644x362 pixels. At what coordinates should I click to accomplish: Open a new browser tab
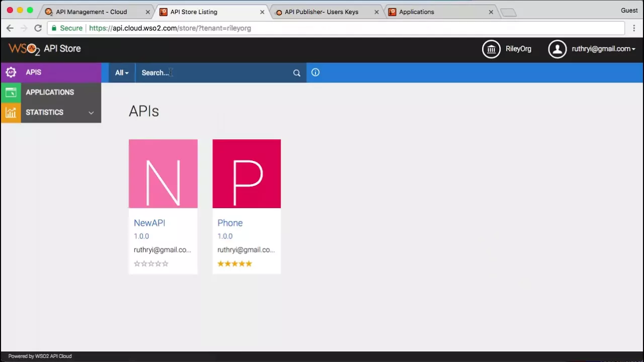tap(509, 13)
